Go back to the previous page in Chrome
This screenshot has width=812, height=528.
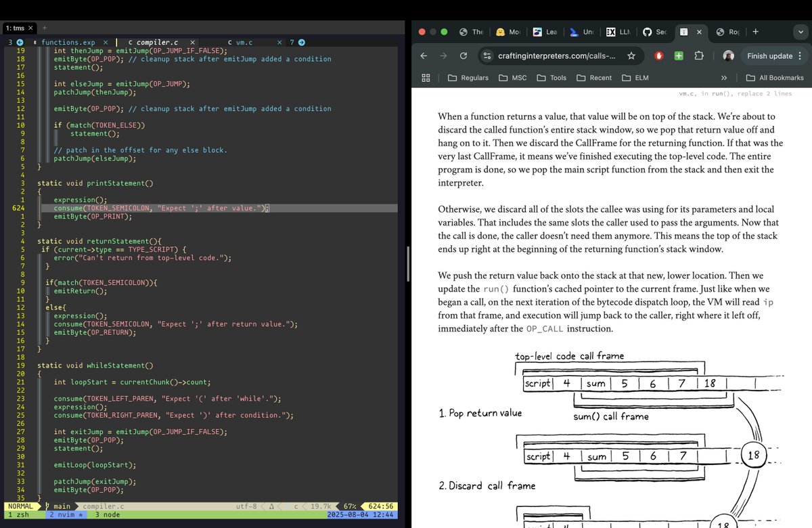coord(424,56)
